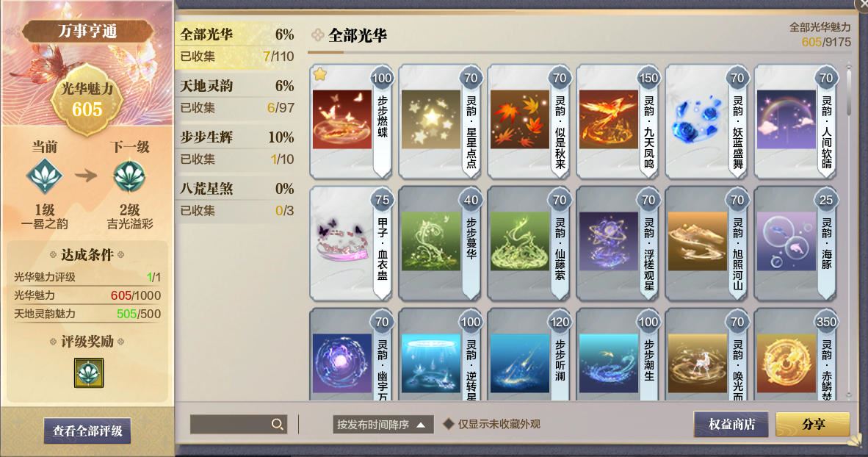Open the 八荒星煞 category tab
The height and width of the screenshot is (457, 868).
coord(237,199)
